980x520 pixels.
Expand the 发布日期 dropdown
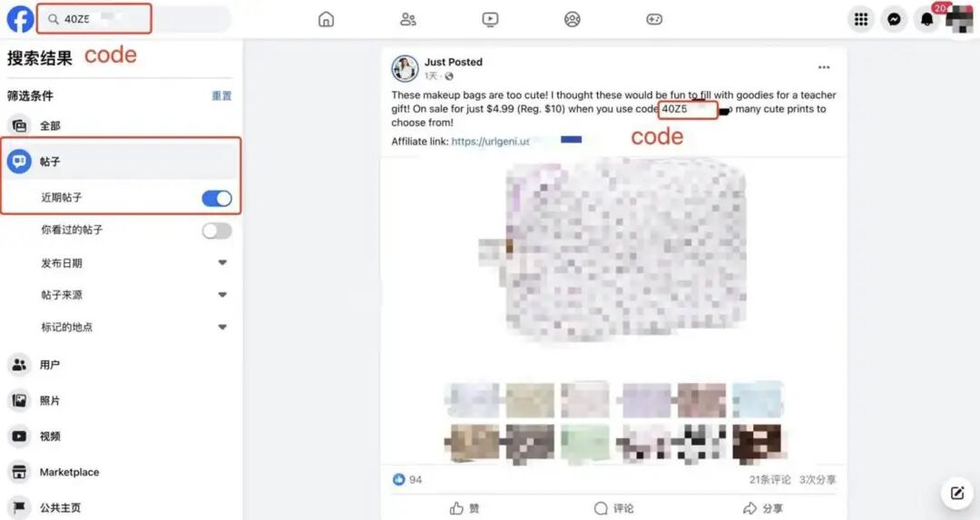coord(222,263)
